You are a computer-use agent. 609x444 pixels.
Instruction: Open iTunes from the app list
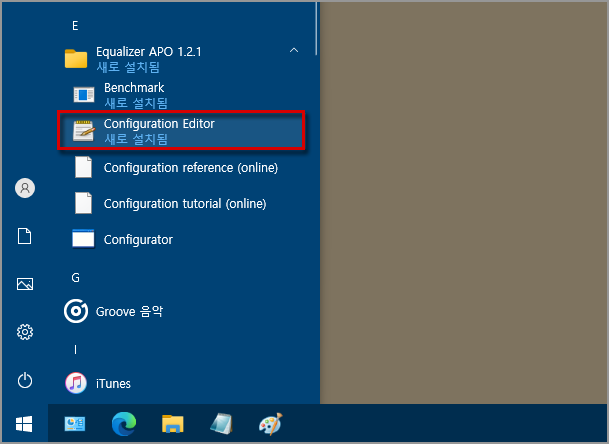pyautogui.click(x=181, y=383)
